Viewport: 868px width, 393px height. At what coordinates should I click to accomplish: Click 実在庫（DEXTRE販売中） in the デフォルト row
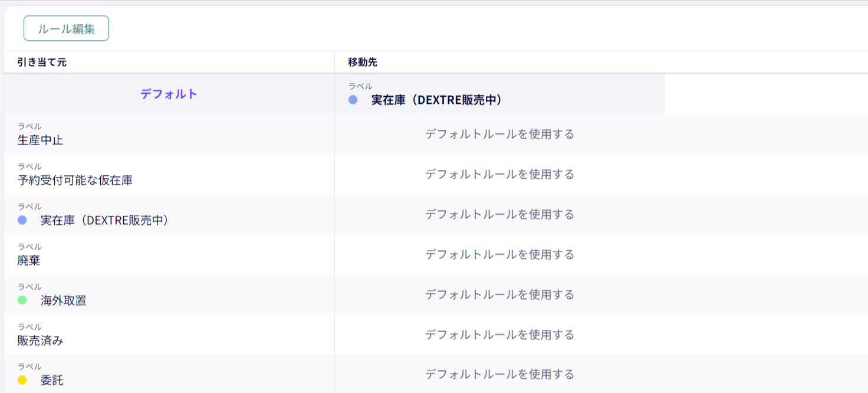pyautogui.click(x=436, y=100)
